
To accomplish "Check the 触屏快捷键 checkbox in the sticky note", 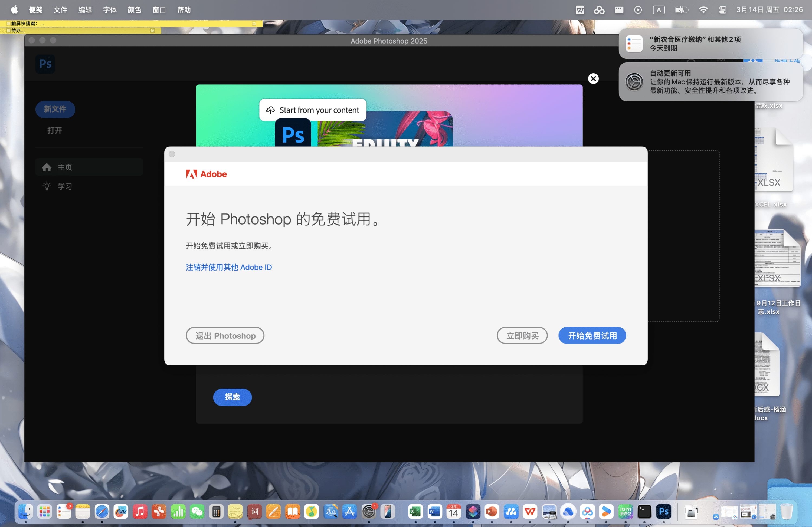I will click(x=9, y=23).
